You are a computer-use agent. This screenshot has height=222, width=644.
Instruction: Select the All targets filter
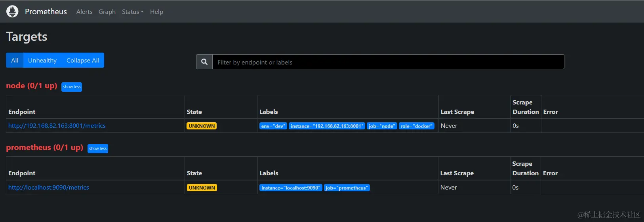(15, 60)
